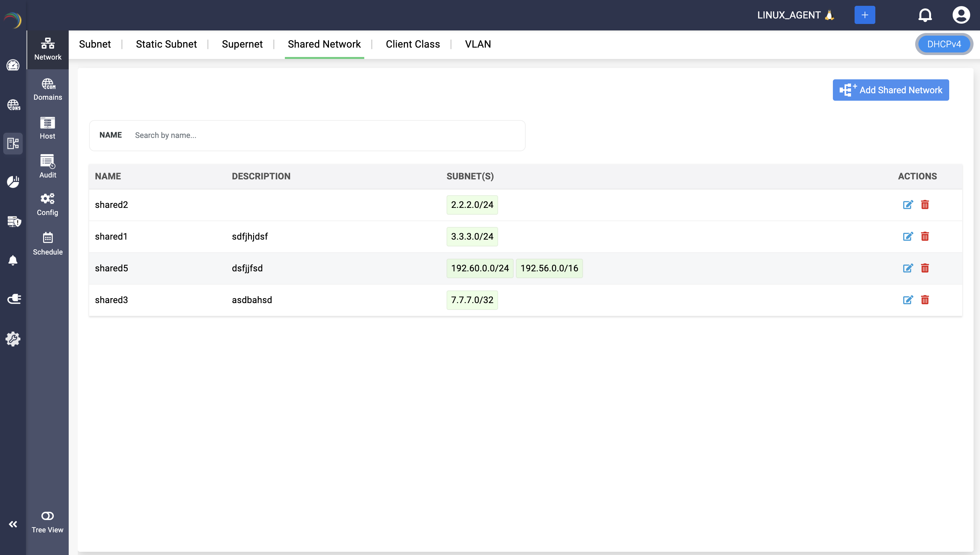The height and width of the screenshot is (555, 980).
Task: Edit the shared5 shared network
Action: (x=907, y=268)
